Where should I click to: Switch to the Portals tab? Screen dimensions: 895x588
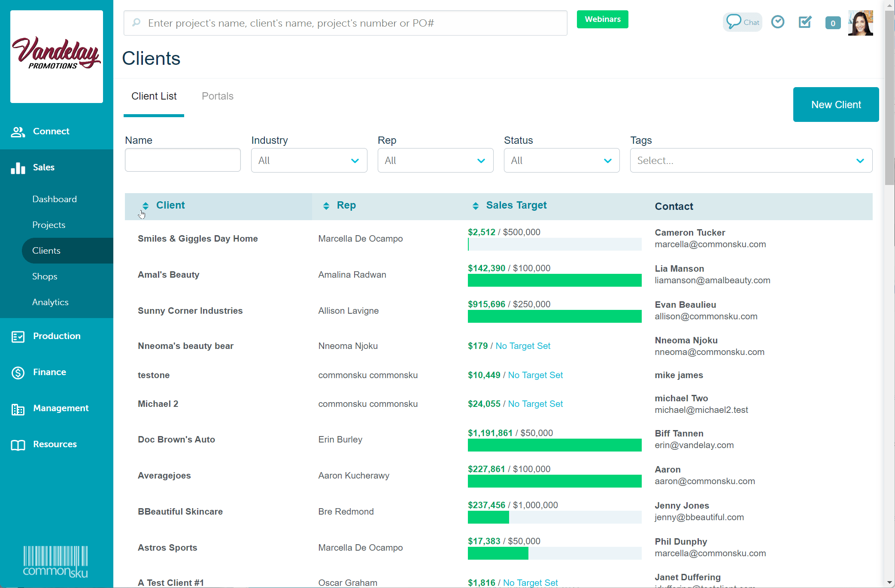click(x=218, y=97)
